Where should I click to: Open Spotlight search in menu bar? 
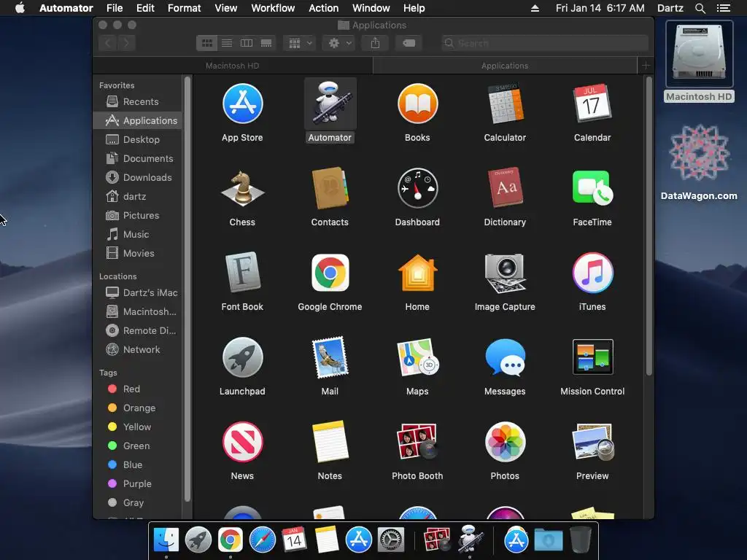(x=700, y=8)
